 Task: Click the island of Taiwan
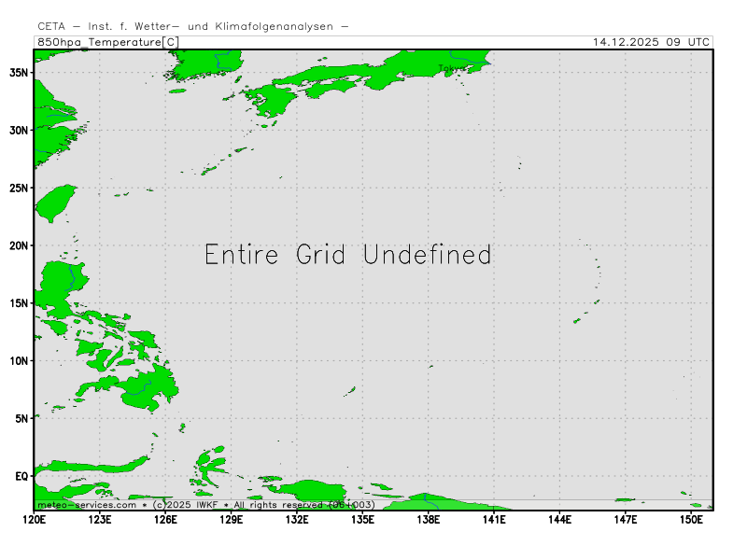(x=56, y=203)
